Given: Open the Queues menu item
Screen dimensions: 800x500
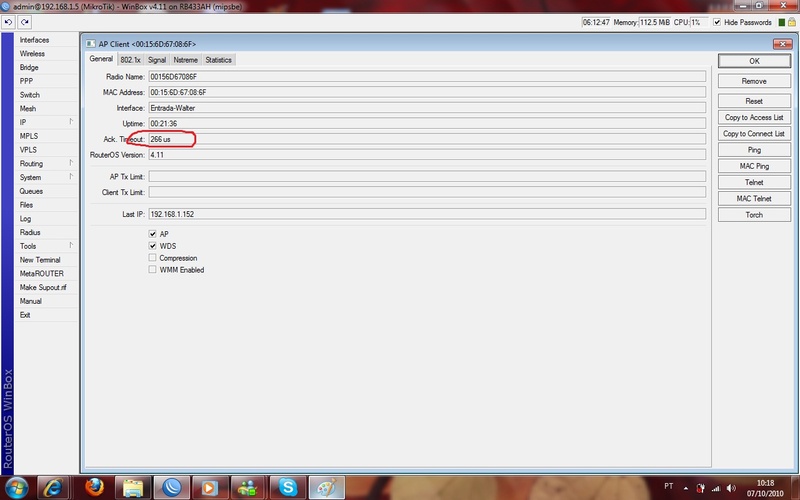Looking at the screenshot, I should pos(46,191).
